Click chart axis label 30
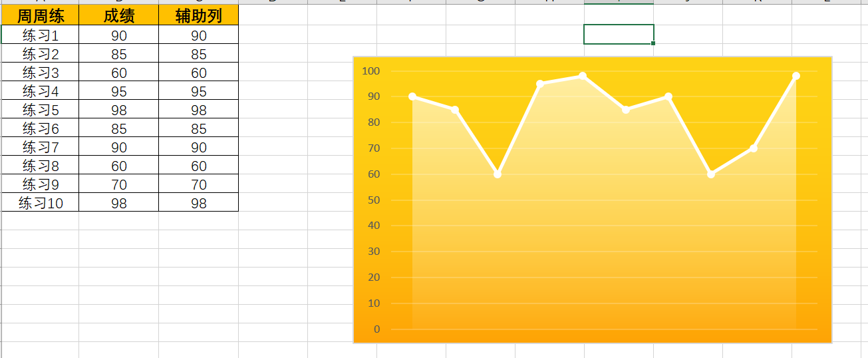The image size is (868, 358). coord(374,252)
